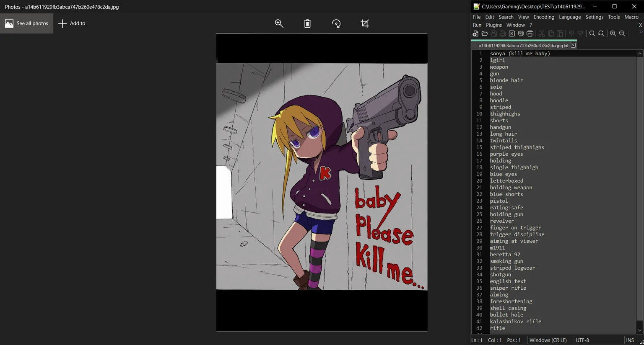Click the Replace icon in Notepad++ toolbar
This screenshot has height=345, width=644.
[x=601, y=33]
